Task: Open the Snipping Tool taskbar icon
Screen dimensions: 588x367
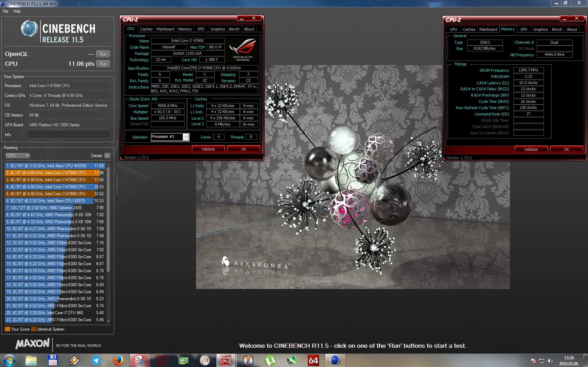Action: pyautogui.click(x=139, y=360)
